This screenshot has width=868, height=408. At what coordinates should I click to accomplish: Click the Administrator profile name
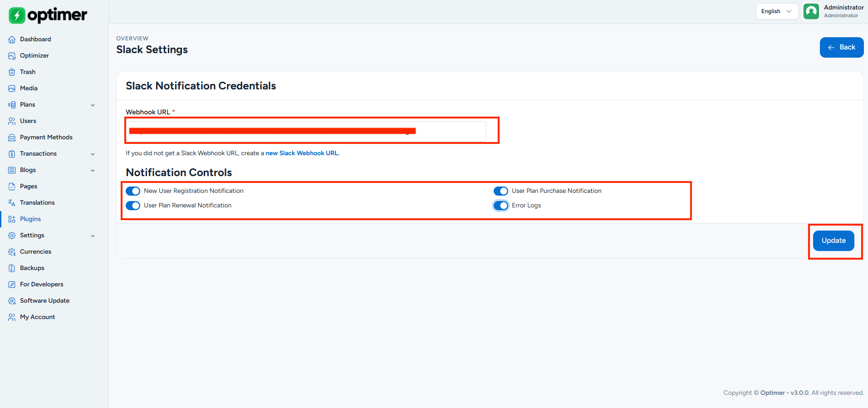click(x=844, y=8)
